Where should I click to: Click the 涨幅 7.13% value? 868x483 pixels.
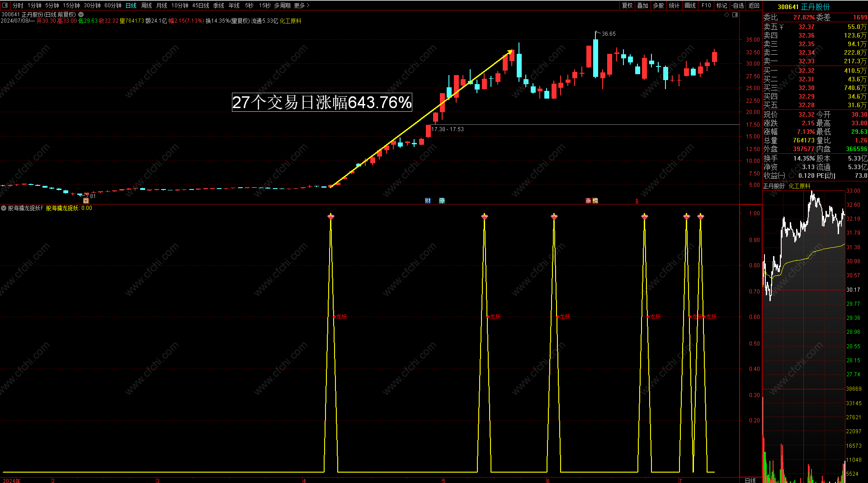pyautogui.click(x=806, y=132)
